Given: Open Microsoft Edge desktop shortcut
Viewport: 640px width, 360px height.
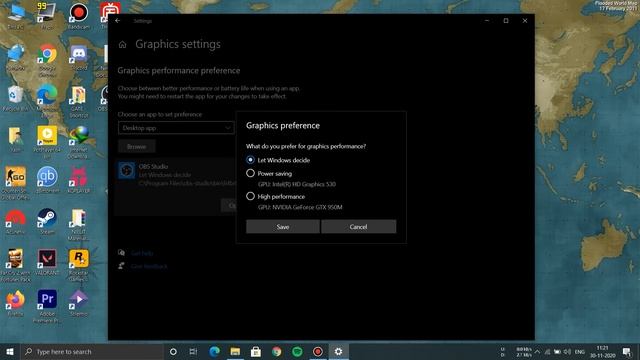Looking at the screenshot, I should pyautogui.click(x=47, y=100).
